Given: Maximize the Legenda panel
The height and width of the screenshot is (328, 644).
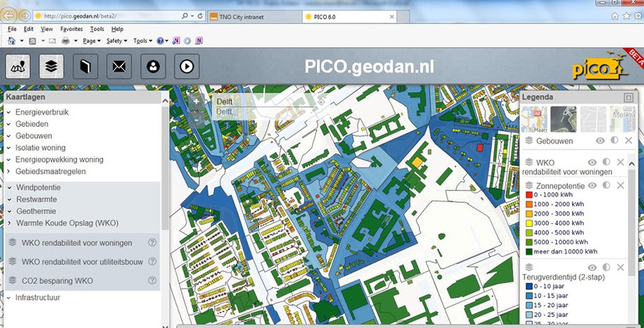Looking at the screenshot, I should pos(628,98).
